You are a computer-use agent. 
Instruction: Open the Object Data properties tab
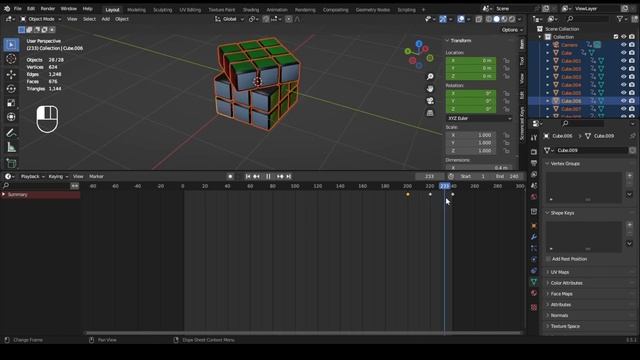(x=534, y=282)
